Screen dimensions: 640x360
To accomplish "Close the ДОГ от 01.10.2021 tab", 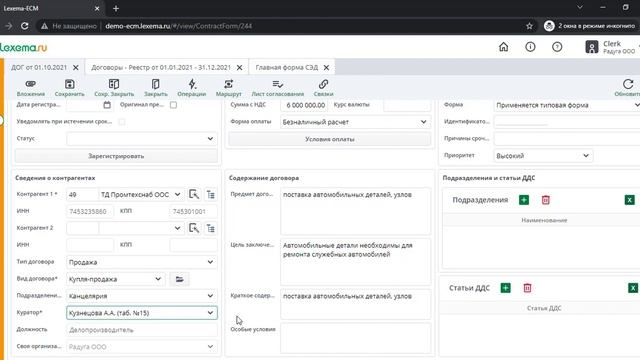I will click(76, 67).
